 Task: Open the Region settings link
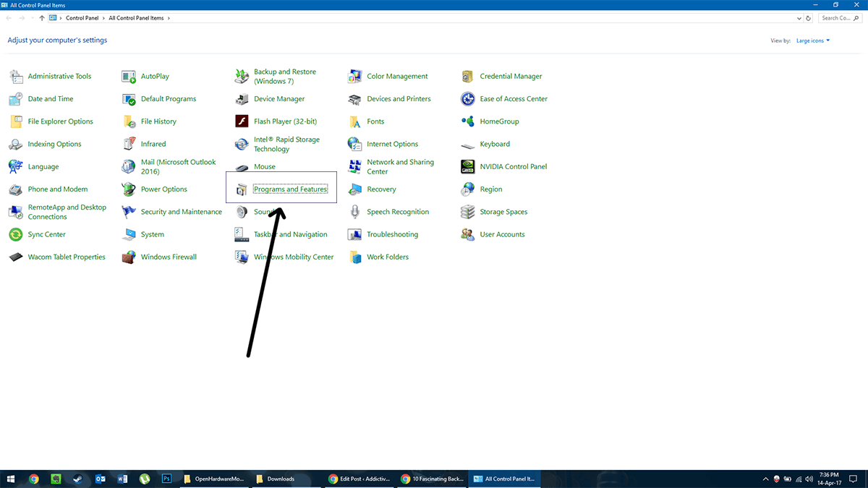click(491, 189)
